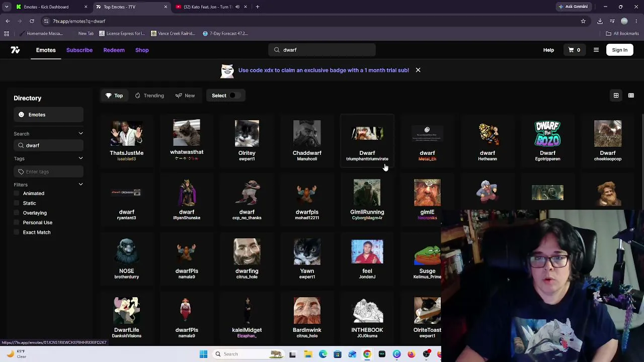Viewport: 644px width, 362px height.
Task: Collapse the Filters section chevron
Action: [x=80, y=185]
